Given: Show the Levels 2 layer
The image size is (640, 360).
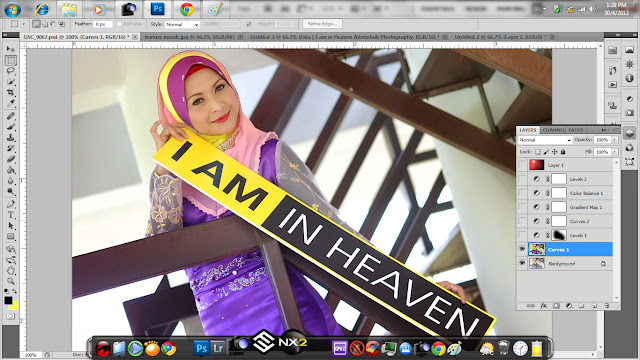Looking at the screenshot, I should pyautogui.click(x=522, y=179).
